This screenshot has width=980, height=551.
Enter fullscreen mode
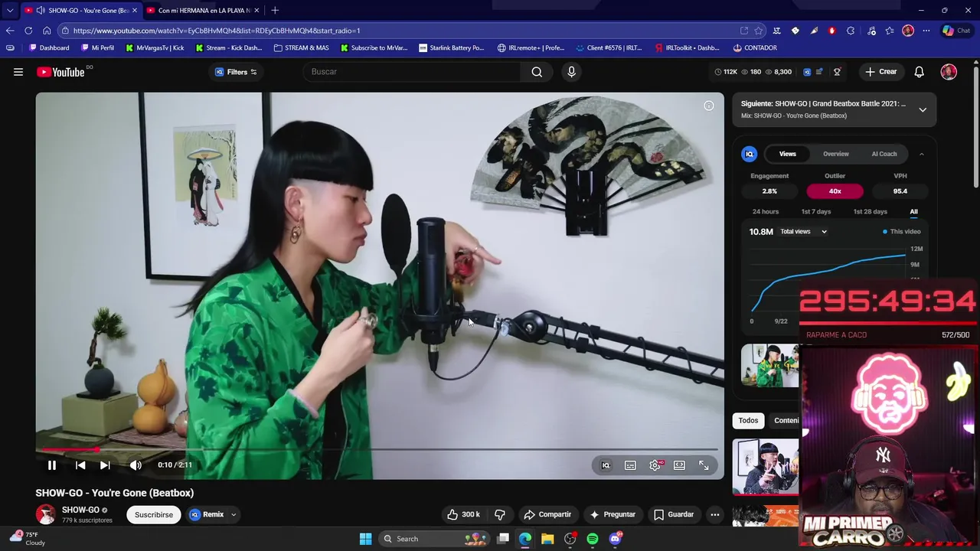704,465
